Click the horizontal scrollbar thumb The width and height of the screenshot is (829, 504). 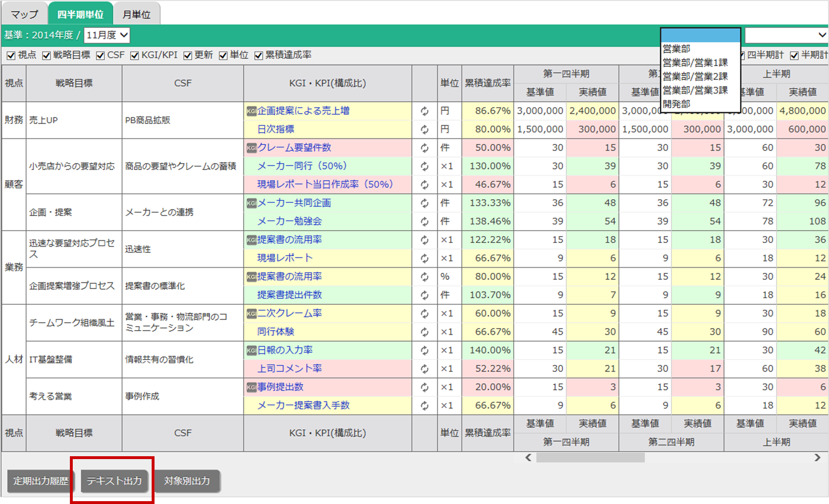(x=590, y=457)
